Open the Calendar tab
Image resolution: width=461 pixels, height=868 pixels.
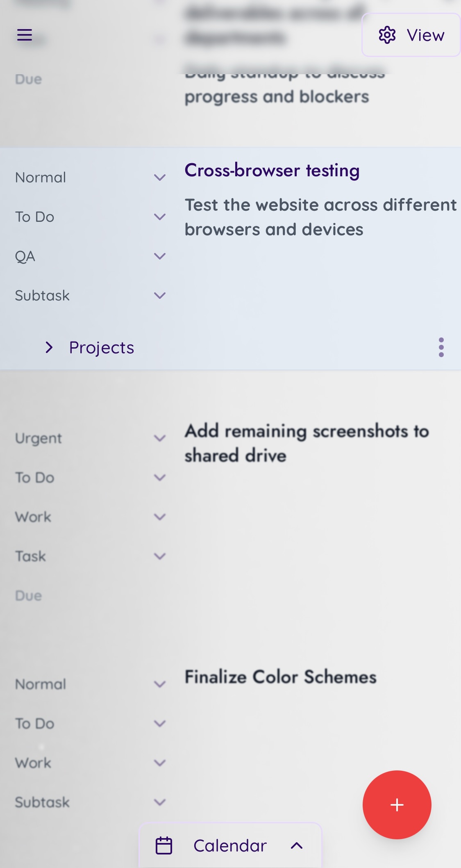coord(230,845)
